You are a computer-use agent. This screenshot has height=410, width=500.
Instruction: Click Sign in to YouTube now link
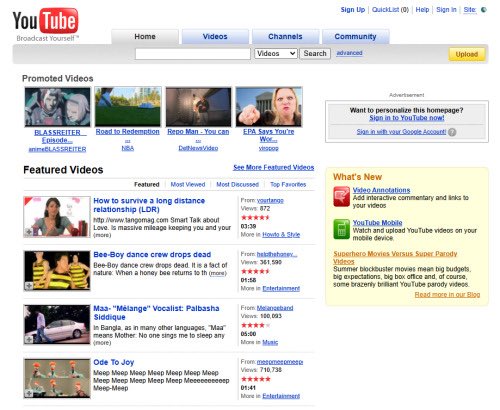tap(407, 118)
